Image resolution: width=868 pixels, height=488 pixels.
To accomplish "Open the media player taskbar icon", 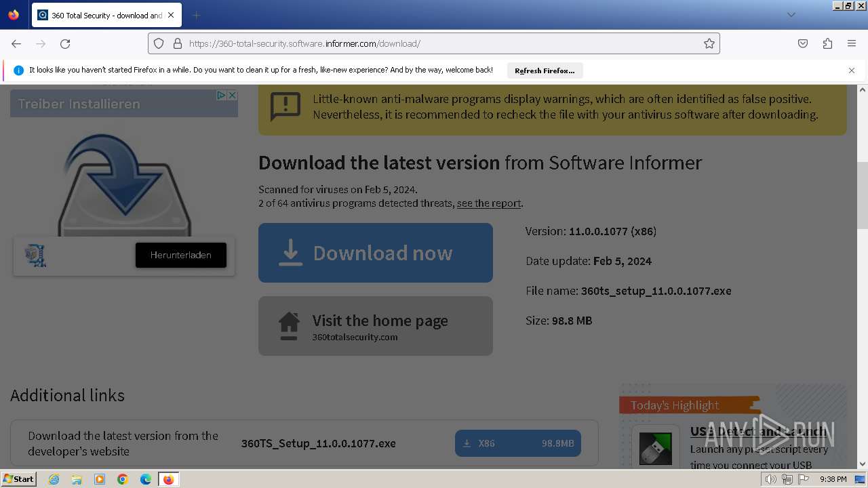I will coord(100,479).
